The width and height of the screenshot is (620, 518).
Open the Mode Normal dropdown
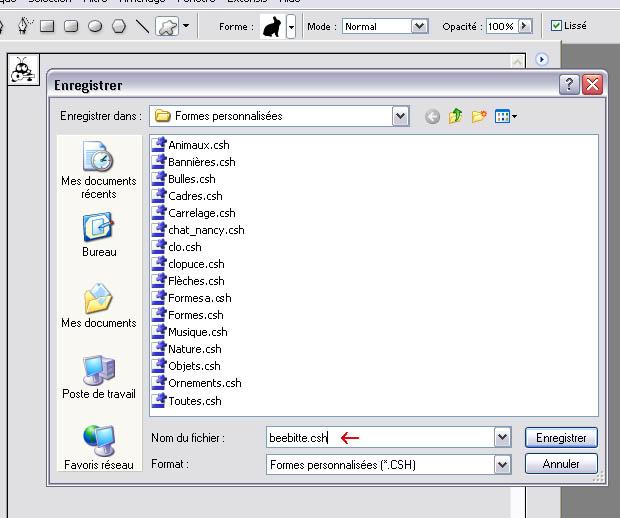(x=419, y=26)
